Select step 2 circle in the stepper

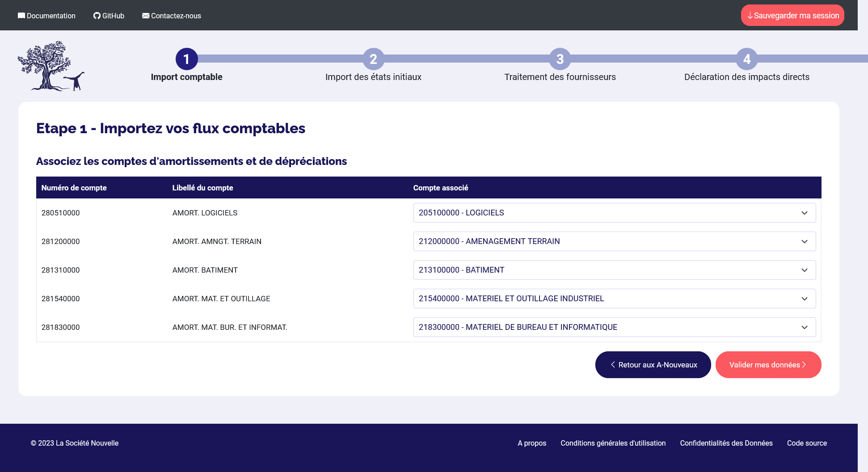click(374, 59)
